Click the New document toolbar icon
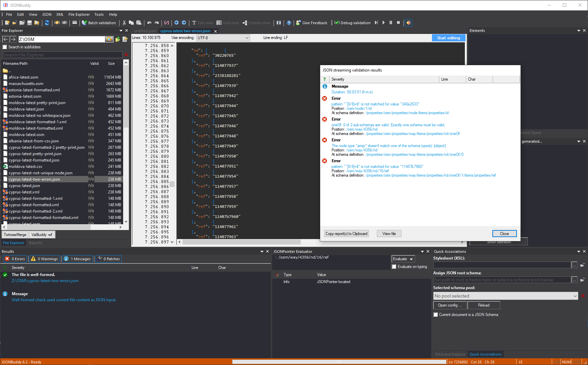Image resolution: width=588 pixels, height=365 pixels. tap(7, 23)
